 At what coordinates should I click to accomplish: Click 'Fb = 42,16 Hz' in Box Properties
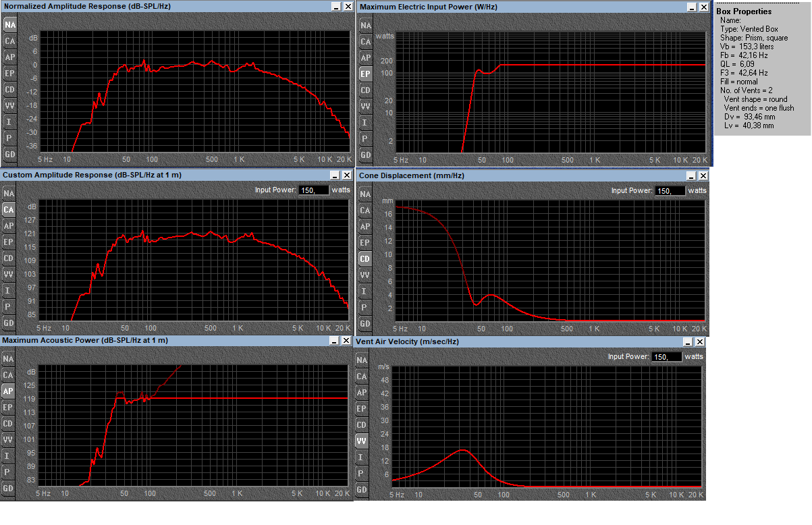(x=743, y=55)
